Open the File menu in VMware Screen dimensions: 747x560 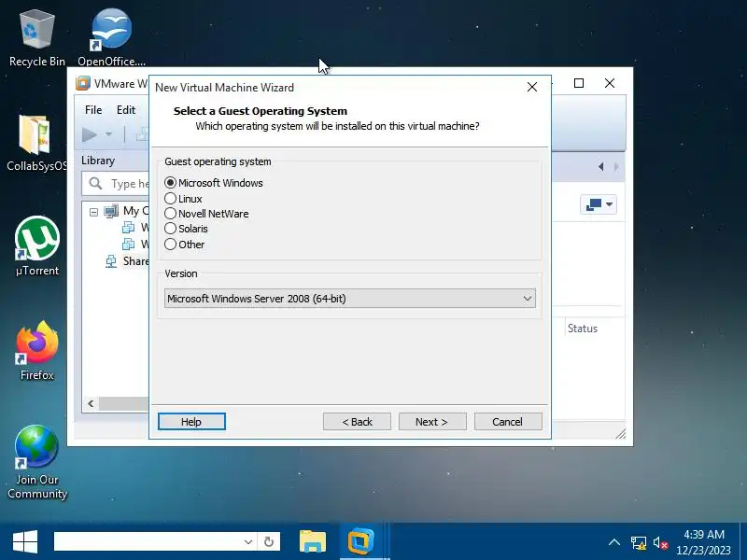click(x=93, y=110)
